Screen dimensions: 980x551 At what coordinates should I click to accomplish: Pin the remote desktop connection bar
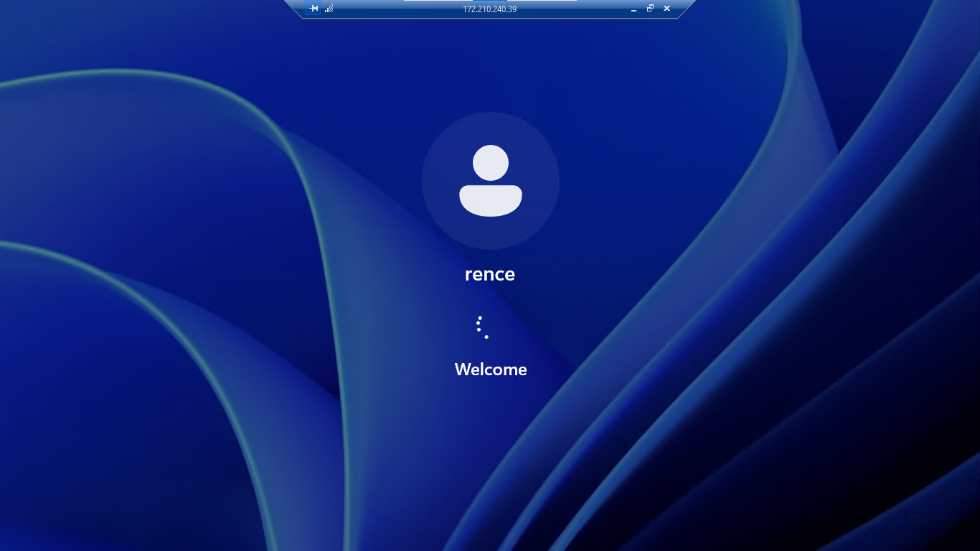click(x=314, y=9)
